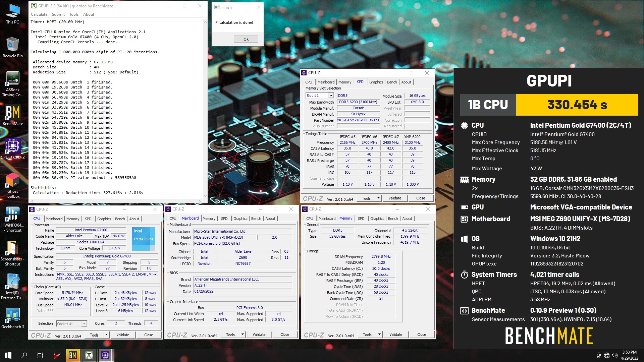Switch to GPUPI in the taskbar
Image resolution: width=644 pixels, height=362 pixels.
point(89,355)
